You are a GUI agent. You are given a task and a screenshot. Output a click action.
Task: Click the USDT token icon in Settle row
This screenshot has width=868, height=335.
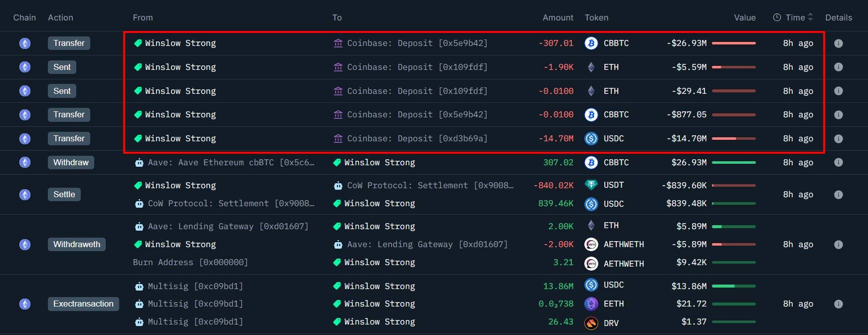(591, 185)
